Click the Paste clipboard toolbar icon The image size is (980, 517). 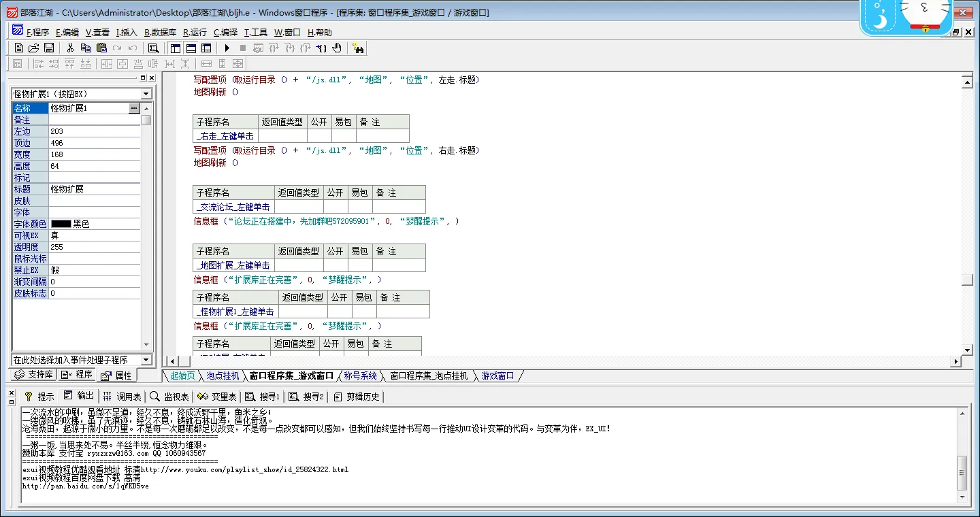click(x=101, y=48)
